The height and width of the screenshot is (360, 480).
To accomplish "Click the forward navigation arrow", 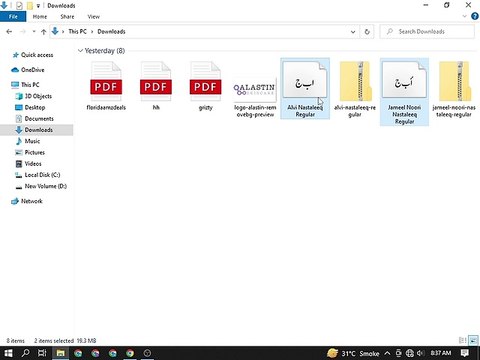I will coord(23,32).
